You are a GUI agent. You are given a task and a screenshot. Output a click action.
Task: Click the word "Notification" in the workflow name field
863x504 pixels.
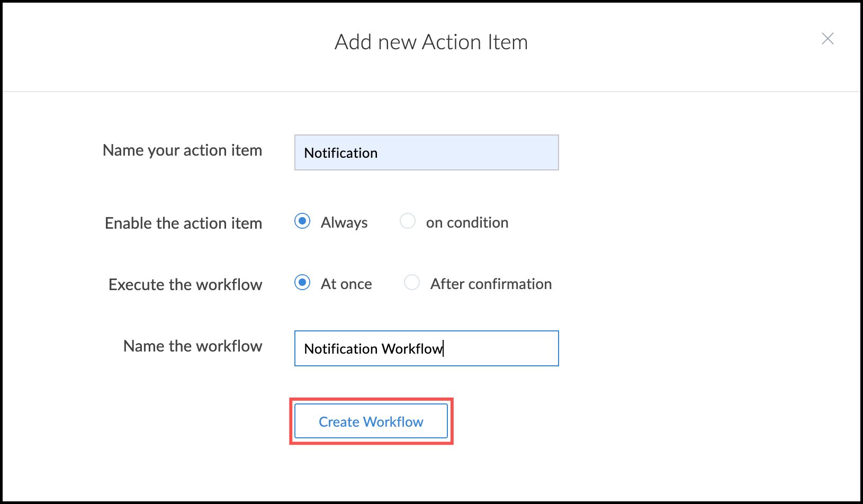(340, 349)
